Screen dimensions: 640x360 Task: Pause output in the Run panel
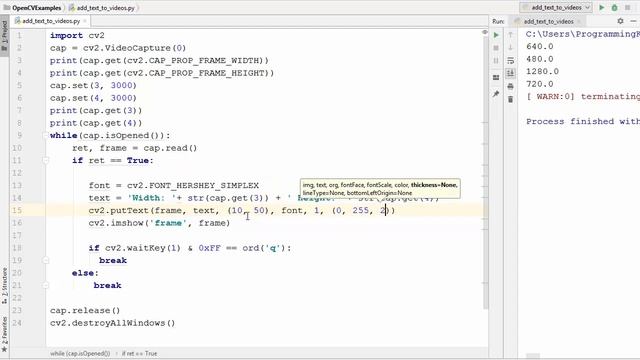coord(496,60)
